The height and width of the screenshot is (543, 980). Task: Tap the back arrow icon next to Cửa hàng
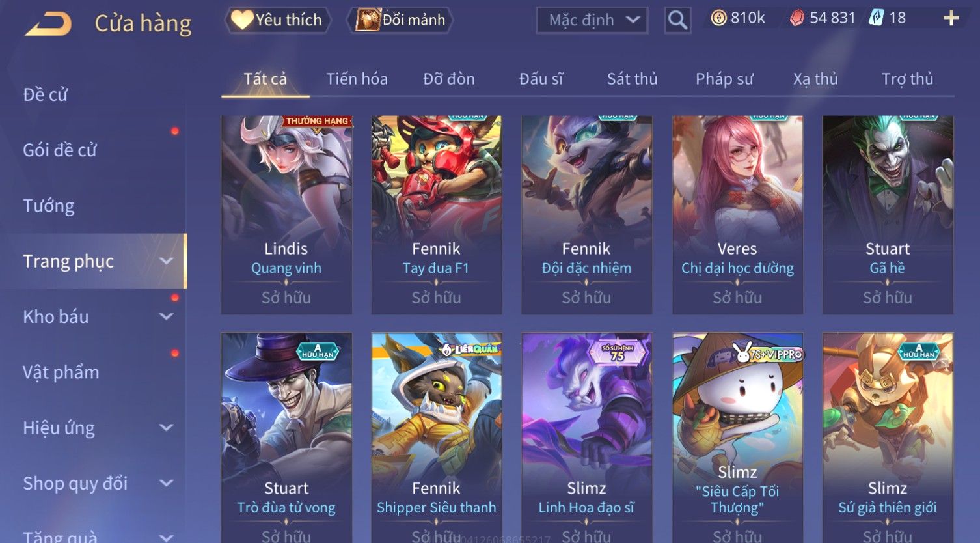click(x=49, y=25)
